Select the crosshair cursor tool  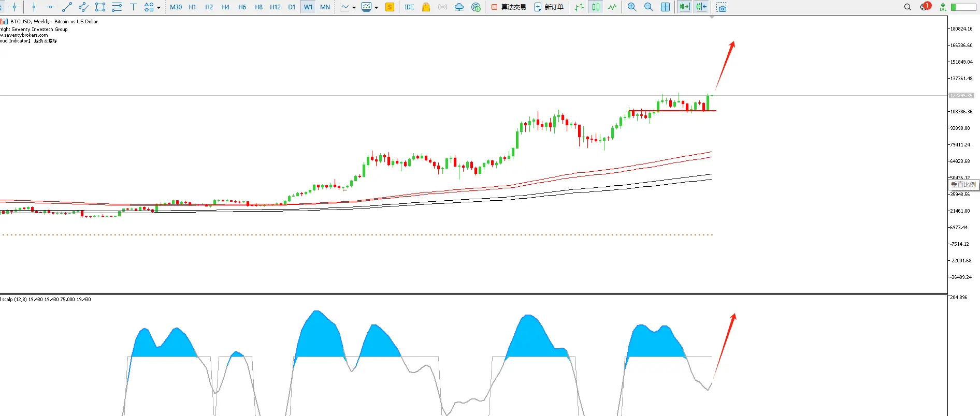coord(15,7)
